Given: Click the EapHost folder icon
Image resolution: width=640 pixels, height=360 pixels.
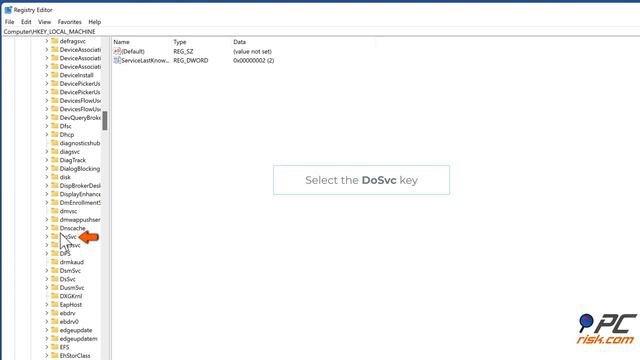Looking at the screenshot, I should pyautogui.click(x=55, y=304).
